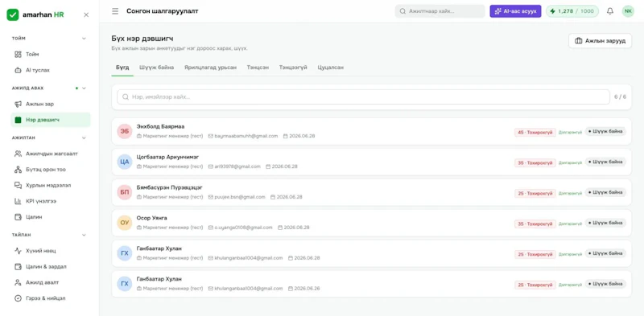Viewport: 644px width, 316px height.
Task: Click the Сонгон шалгаруулалт page title
Action: point(163,11)
